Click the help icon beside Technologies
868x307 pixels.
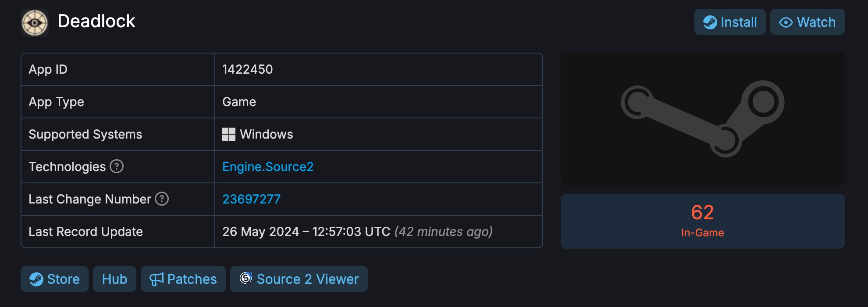(x=117, y=166)
